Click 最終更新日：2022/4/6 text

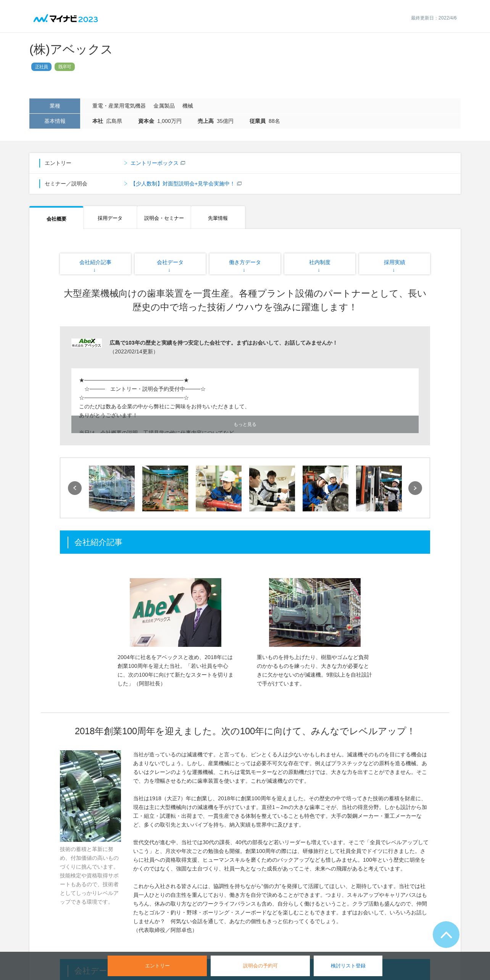434,18
